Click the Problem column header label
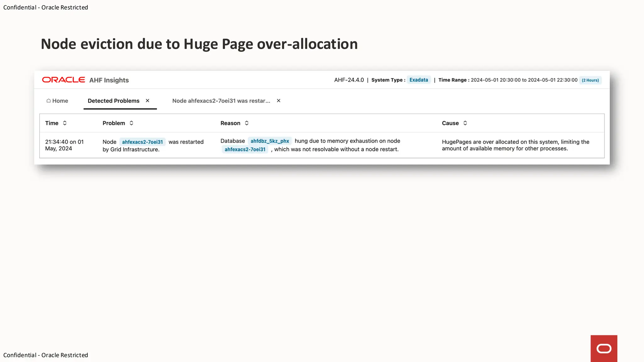The image size is (644, 362). pos(114,123)
